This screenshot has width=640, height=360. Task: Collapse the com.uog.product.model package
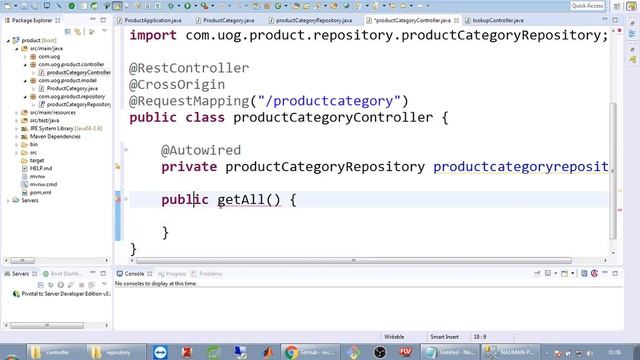click(25, 80)
